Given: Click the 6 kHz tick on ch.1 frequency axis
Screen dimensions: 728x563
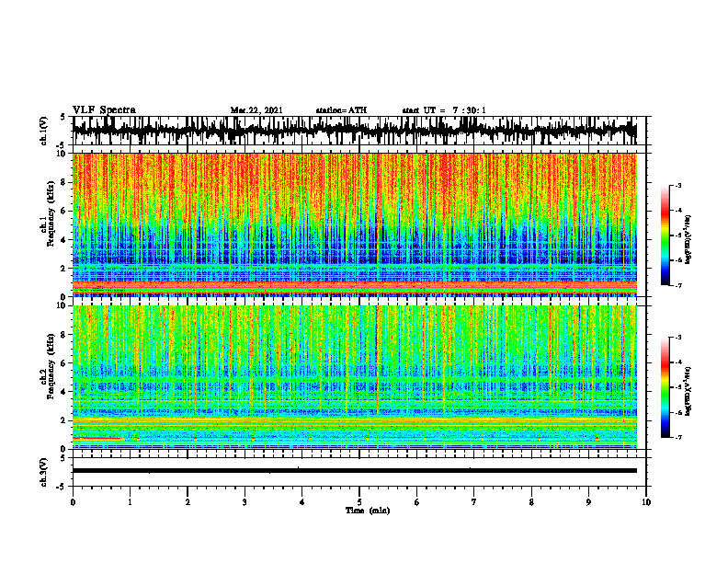Looking at the screenshot, I should coord(63,211).
